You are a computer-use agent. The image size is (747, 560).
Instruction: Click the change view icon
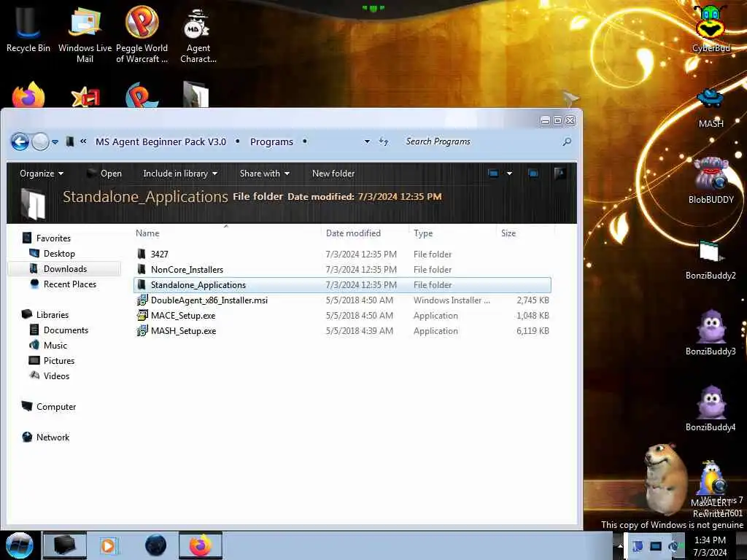click(x=493, y=174)
